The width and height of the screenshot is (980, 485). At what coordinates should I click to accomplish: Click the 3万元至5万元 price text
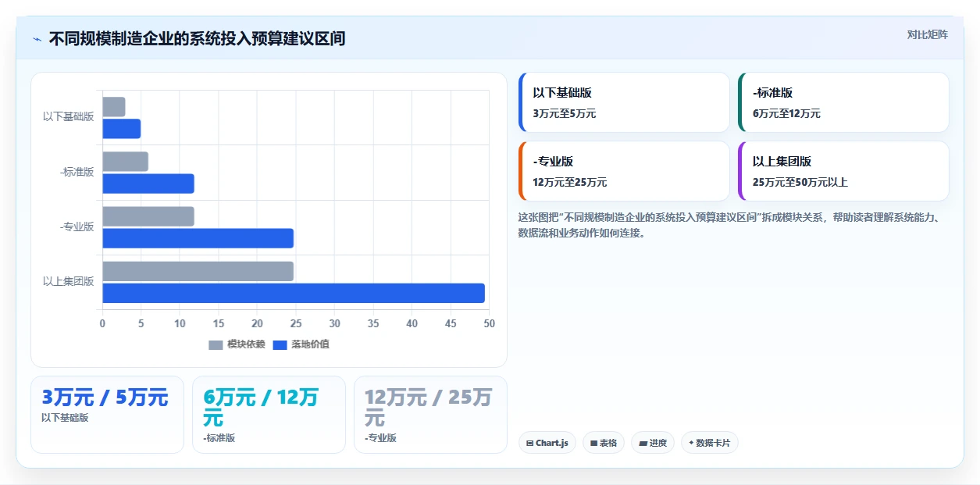pyautogui.click(x=565, y=114)
